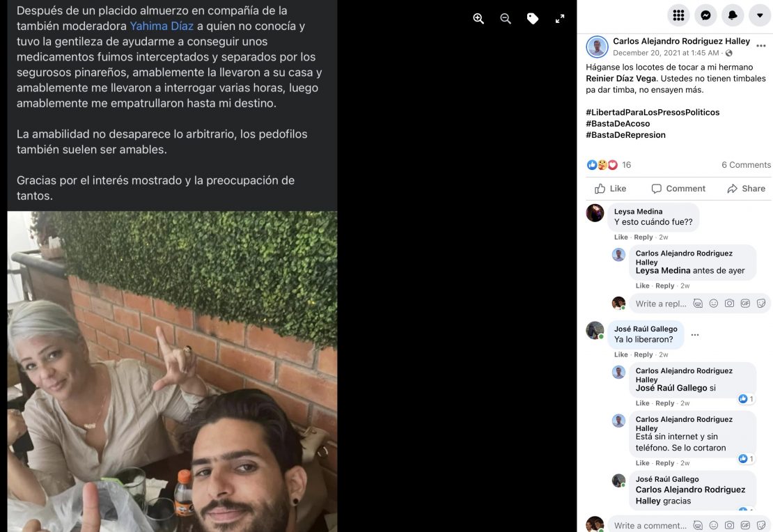
Task: Expand the account dropdown arrow
Action: click(x=760, y=15)
